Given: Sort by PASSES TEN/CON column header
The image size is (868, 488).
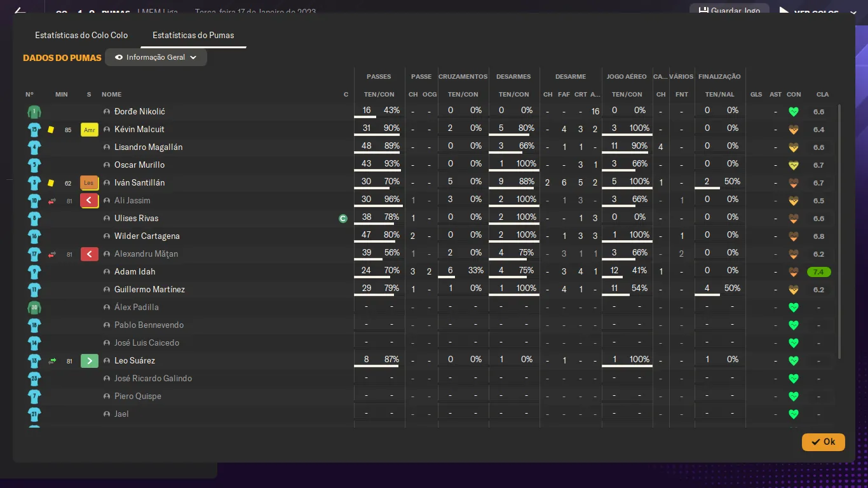Looking at the screenshot, I should click(x=379, y=94).
